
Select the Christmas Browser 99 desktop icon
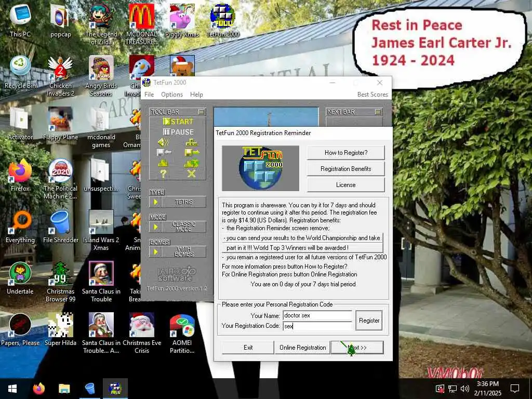point(60,282)
